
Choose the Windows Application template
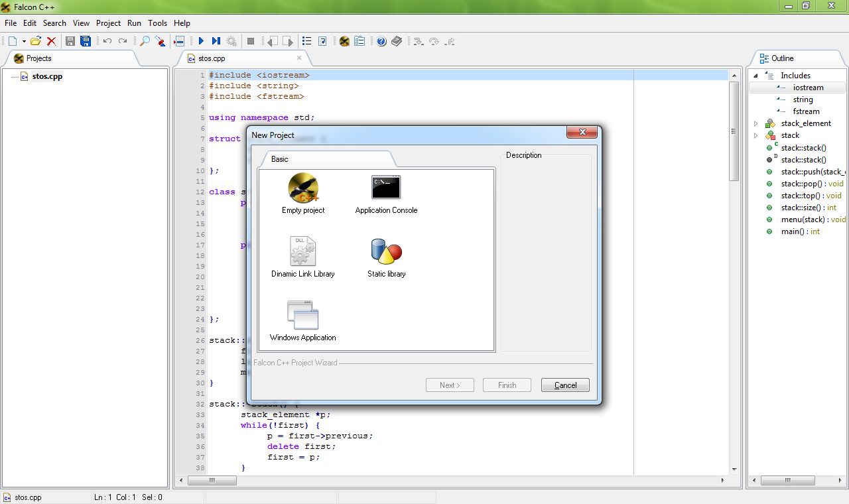(303, 321)
